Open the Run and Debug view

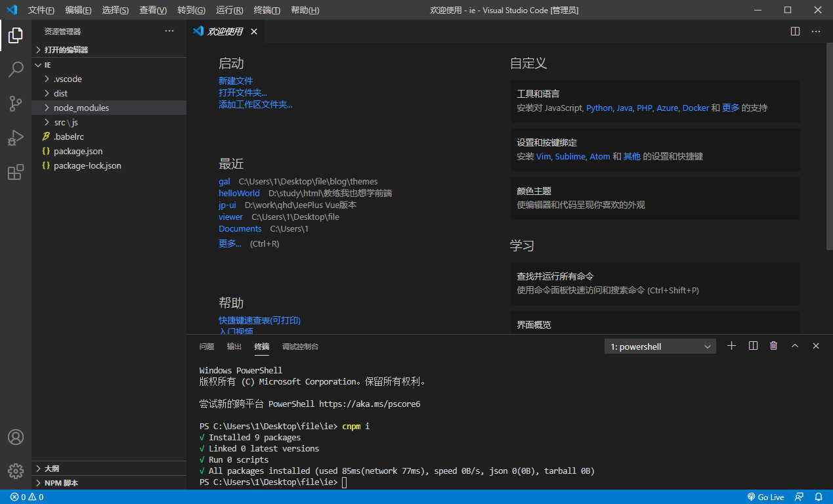[16, 138]
